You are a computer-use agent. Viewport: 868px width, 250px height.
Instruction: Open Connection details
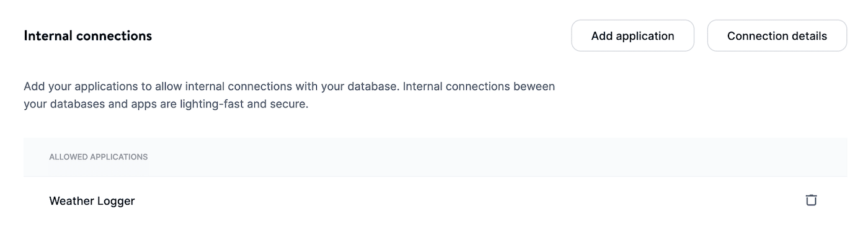pos(777,36)
